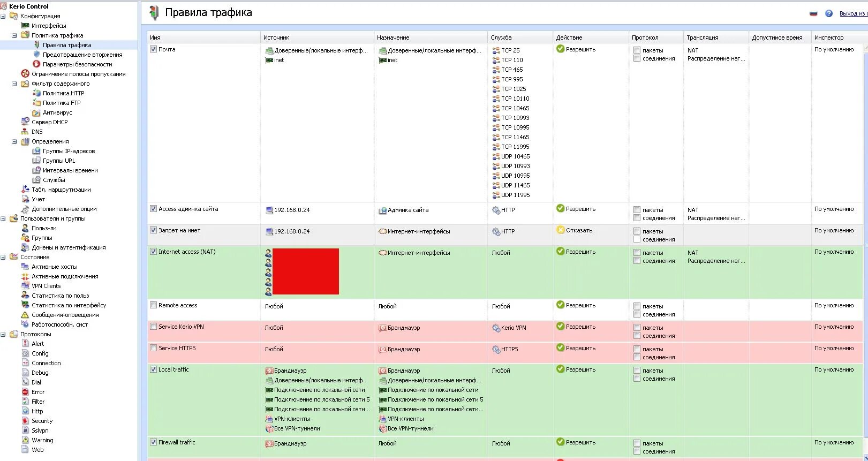Click the bandwidth limit icon
This screenshot has height=461, width=868.
click(25, 74)
